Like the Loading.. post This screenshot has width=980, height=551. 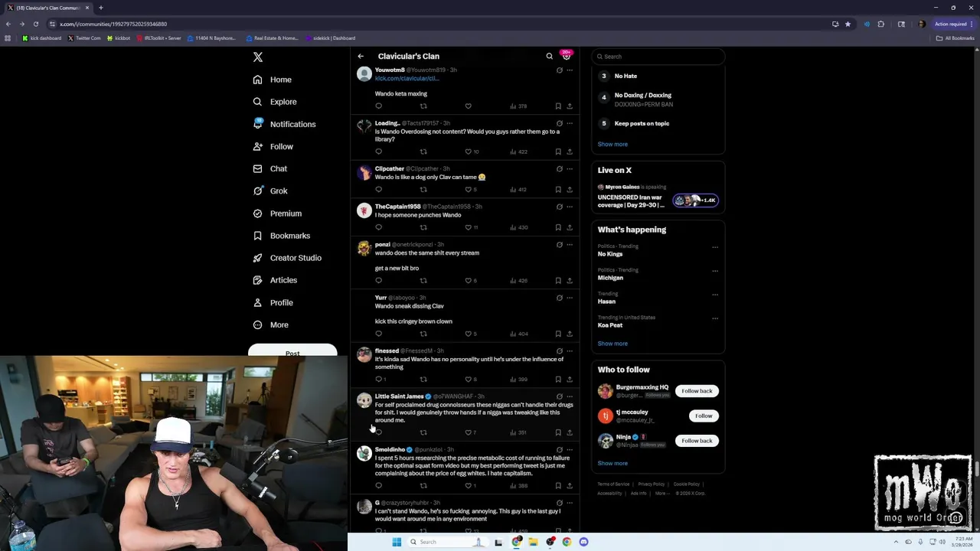click(468, 152)
